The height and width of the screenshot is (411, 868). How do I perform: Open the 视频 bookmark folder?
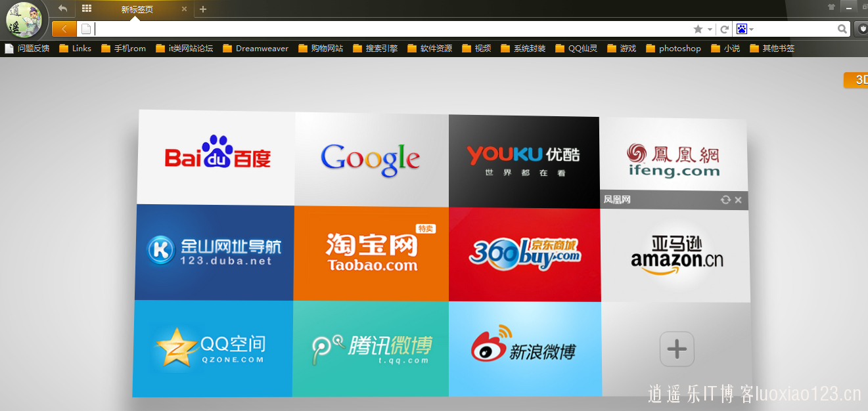(x=476, y=48)
